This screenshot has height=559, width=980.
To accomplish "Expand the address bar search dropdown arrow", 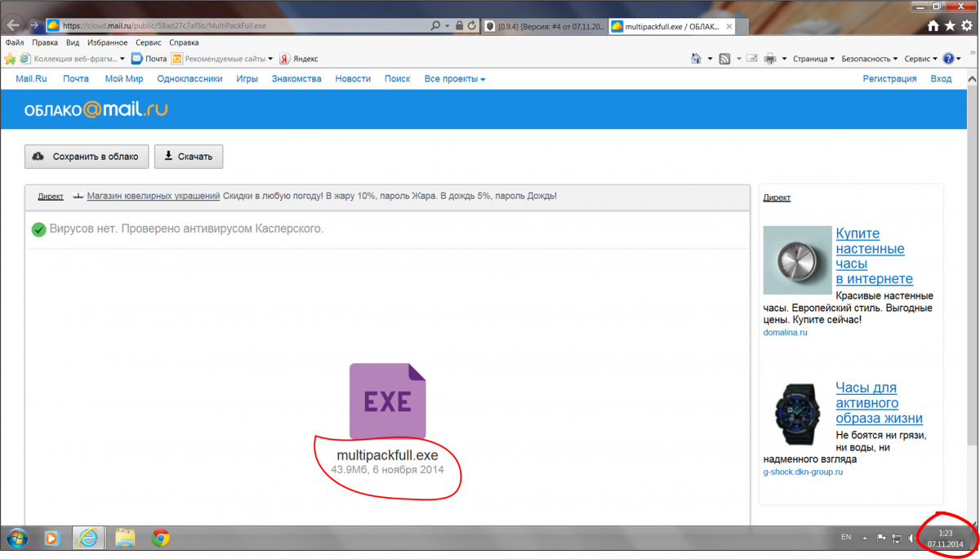I will tap(447, 26).
